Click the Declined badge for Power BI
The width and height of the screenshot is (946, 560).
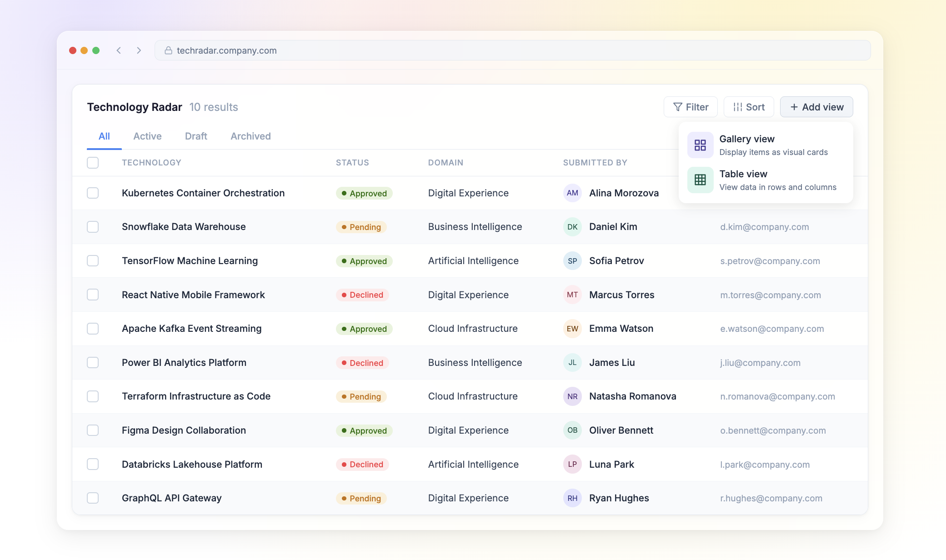(x=362, y=363)
